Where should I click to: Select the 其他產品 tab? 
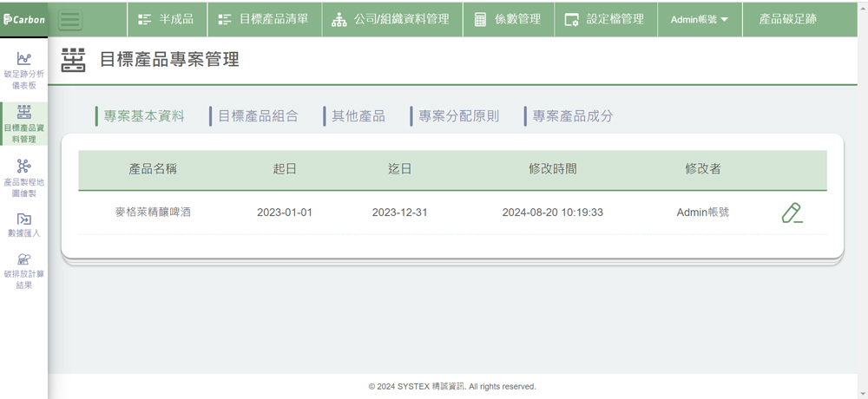click(358, 116)
